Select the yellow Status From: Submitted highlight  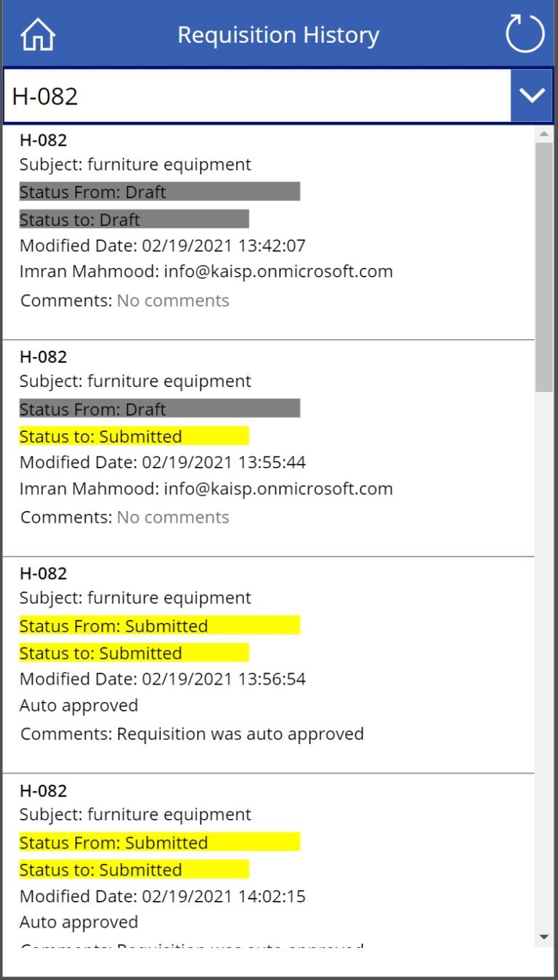tap(159, 626)
